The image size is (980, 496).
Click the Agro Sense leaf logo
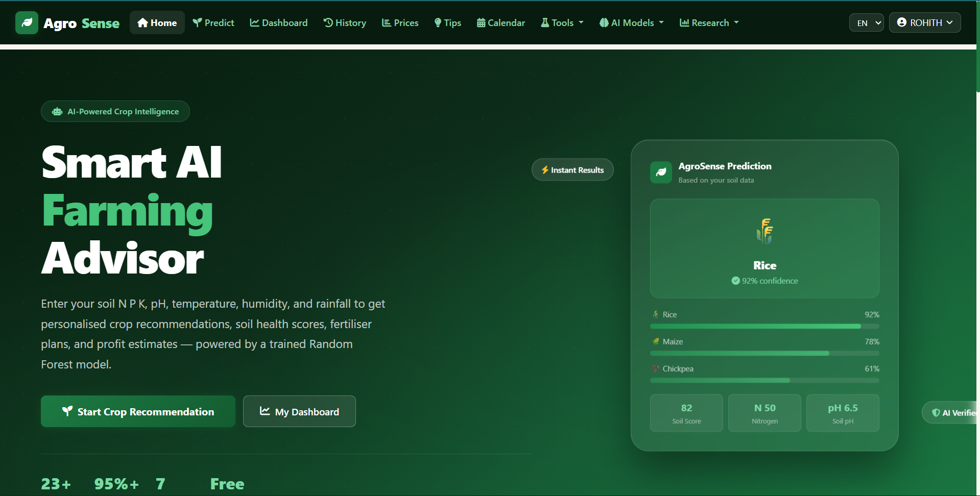(x=27, y=22)
